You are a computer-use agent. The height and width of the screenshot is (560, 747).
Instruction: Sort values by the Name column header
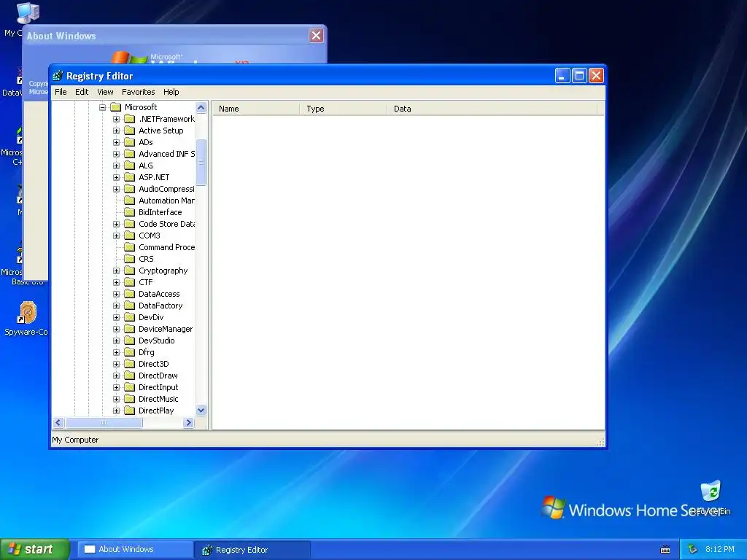(256, 109)
